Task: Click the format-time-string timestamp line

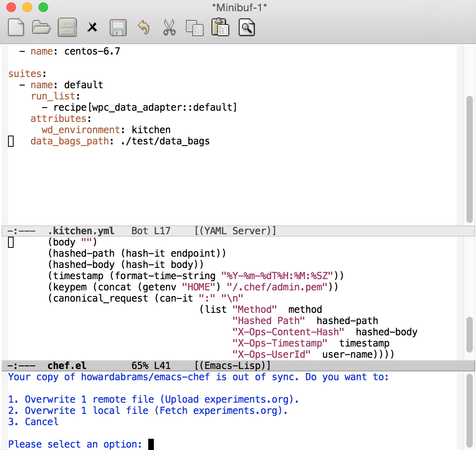Action: coord(196,276)
